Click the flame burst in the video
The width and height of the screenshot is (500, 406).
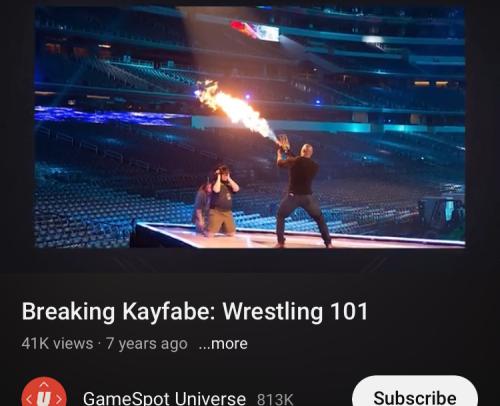tap(235, 109)
